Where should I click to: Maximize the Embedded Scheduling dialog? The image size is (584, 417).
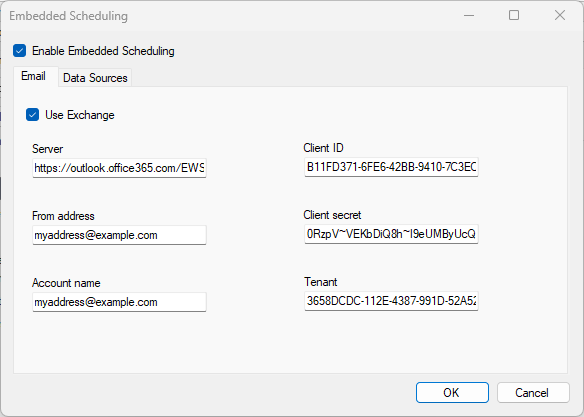click(x=514, y=16)
